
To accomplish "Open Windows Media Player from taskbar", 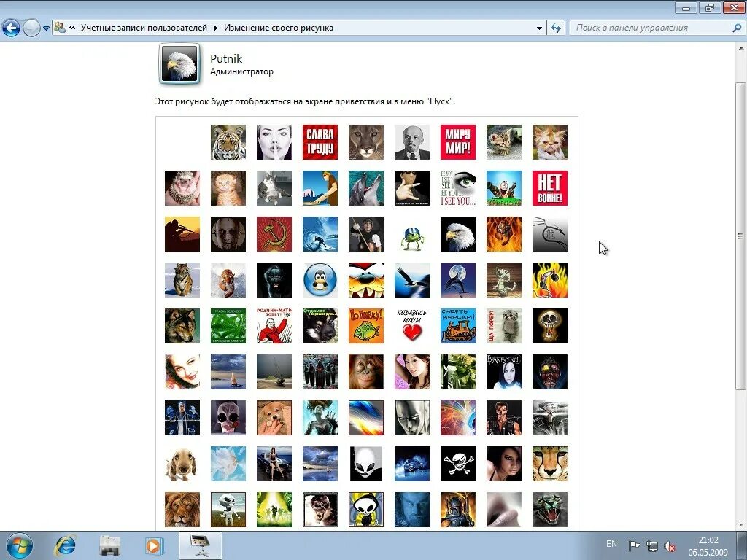I will (154, 545).
